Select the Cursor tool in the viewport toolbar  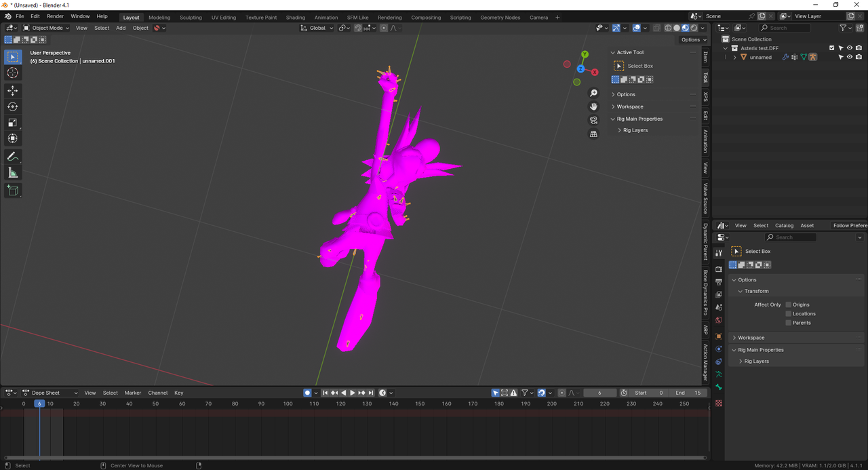coord(13,73)
